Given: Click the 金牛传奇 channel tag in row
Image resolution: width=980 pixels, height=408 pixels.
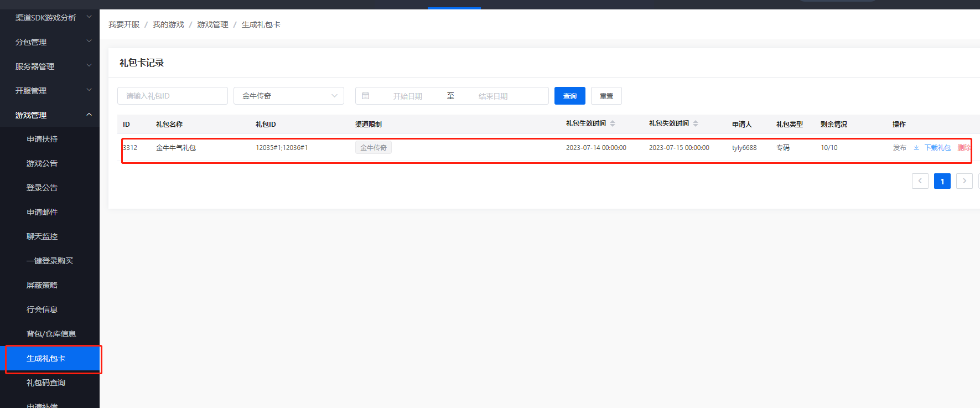Looking at the screenshot, I should 374,147.
